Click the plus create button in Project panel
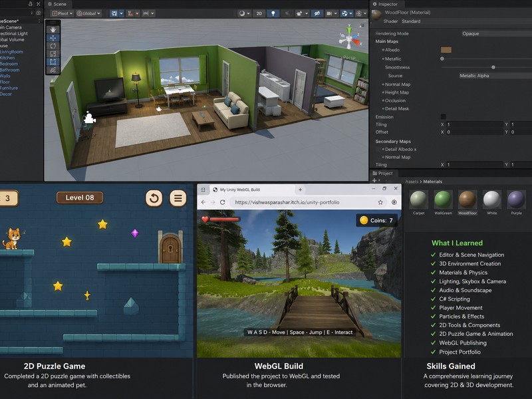Image resolution: width=532 pixels, height=399 pixels. pyautogui.click(x=374, y=181)
